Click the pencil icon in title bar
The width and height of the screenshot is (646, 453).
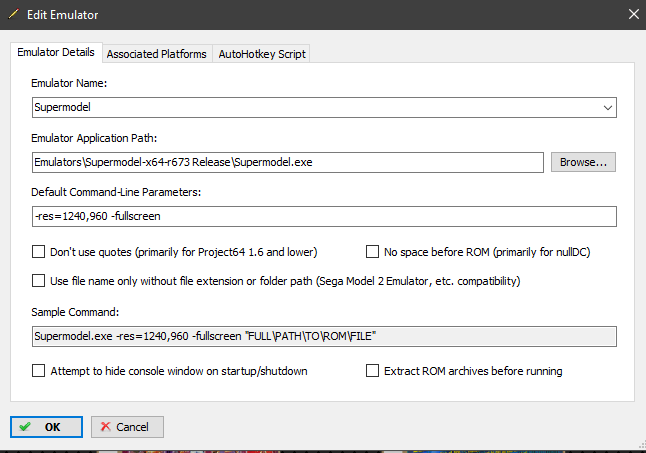click(x=14, y=14)
